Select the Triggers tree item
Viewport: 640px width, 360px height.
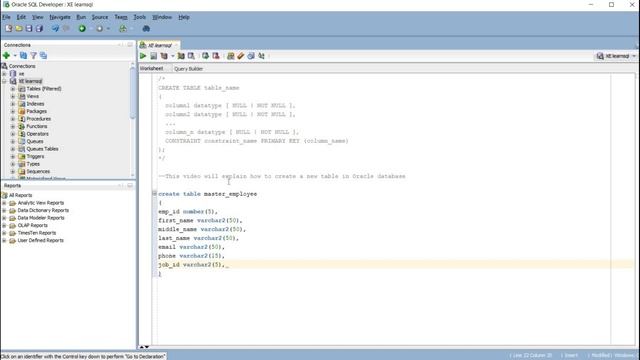pos(35,156)
